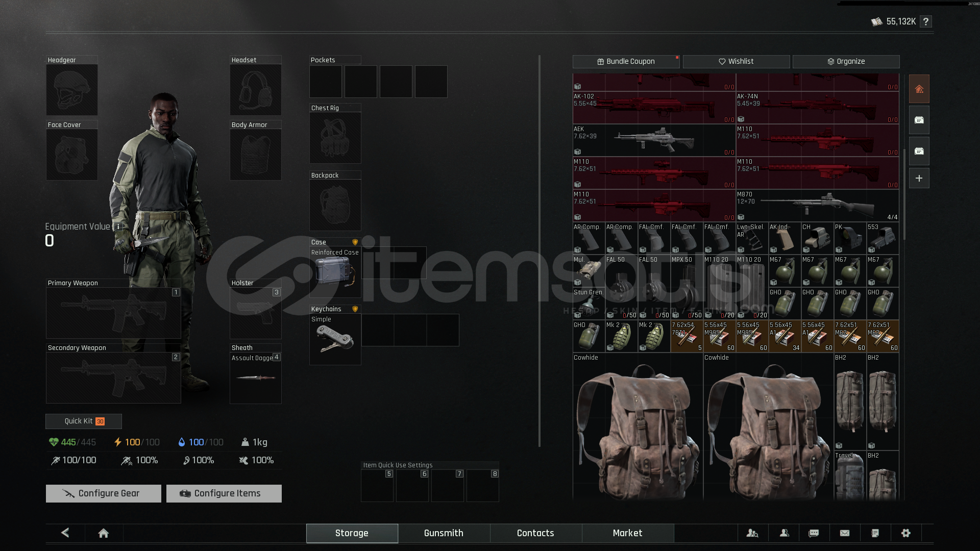Click the back arrow icon
980x551 pixels.
click(65, 533)
